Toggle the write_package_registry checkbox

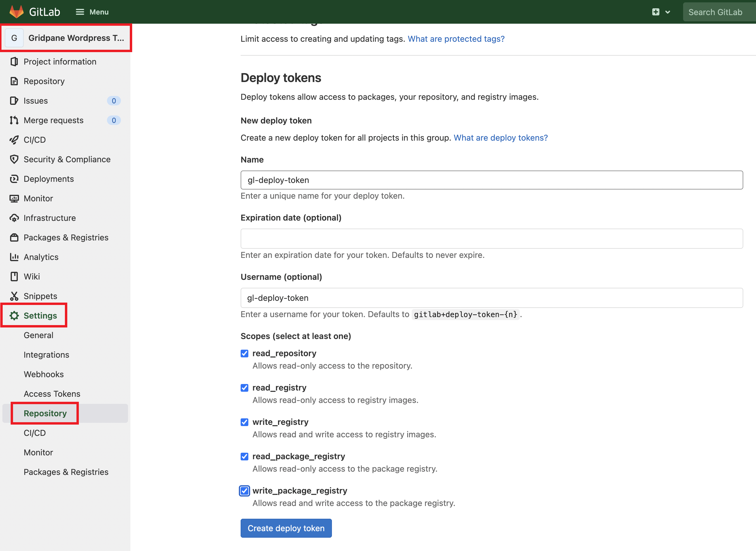pos(244,491)
